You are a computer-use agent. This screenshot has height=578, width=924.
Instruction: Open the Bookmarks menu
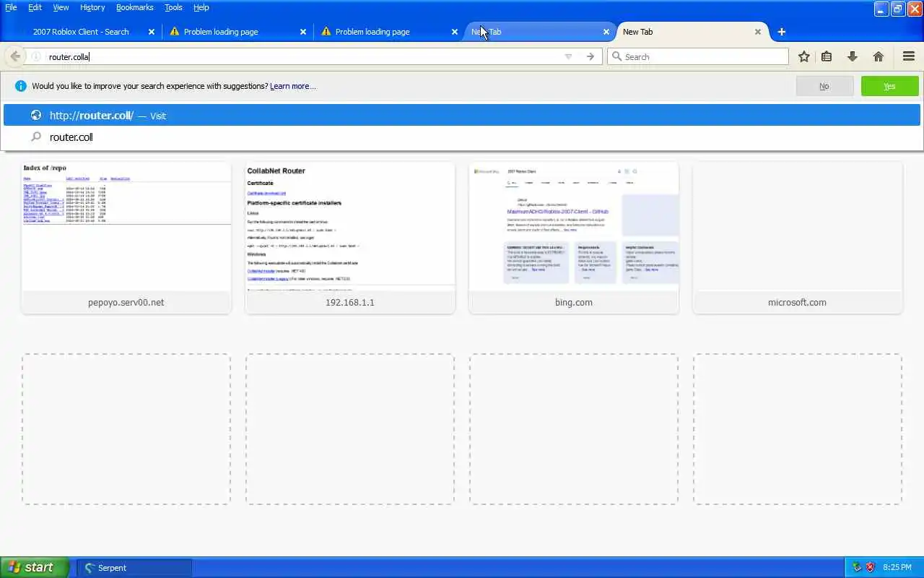134,7
